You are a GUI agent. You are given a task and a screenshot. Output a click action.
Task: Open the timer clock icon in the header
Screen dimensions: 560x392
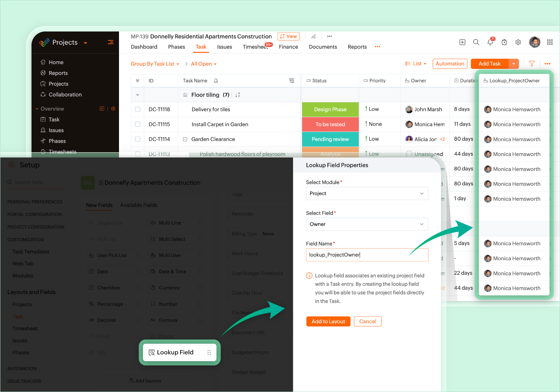(x=504, y=42)
